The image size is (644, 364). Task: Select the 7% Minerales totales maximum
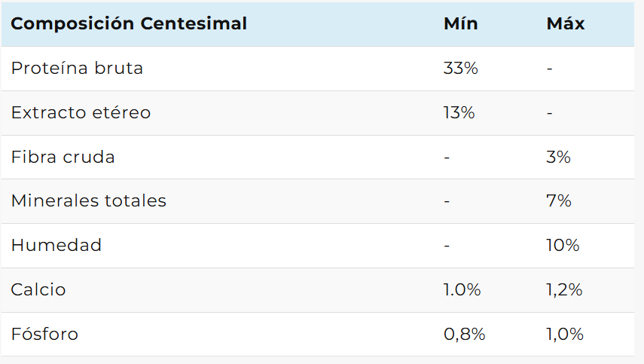(558, 201)
